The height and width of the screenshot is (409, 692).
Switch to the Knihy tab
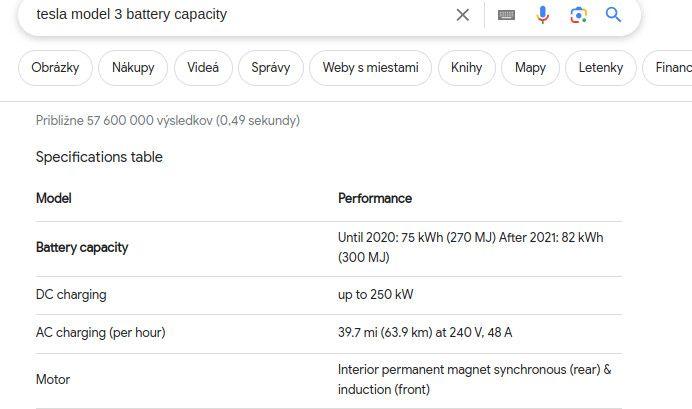466,68
